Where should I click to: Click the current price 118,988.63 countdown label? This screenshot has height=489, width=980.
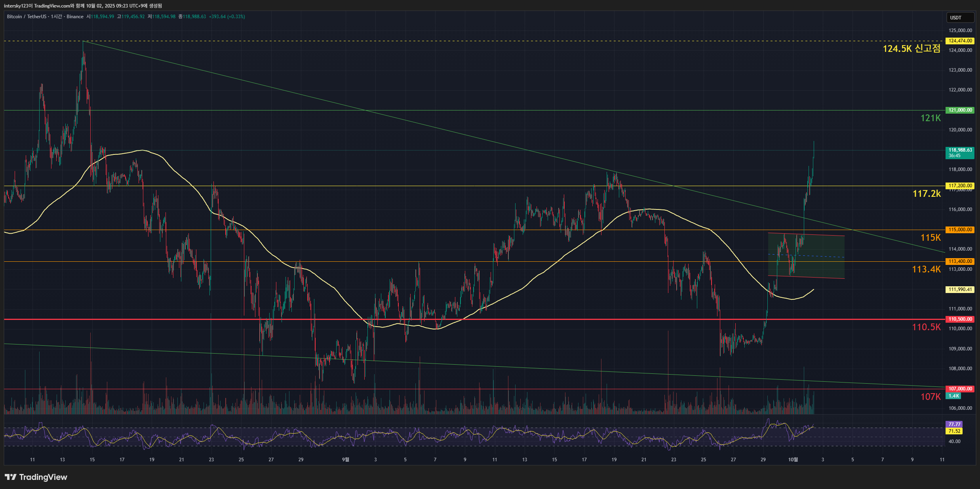point(960,152)
